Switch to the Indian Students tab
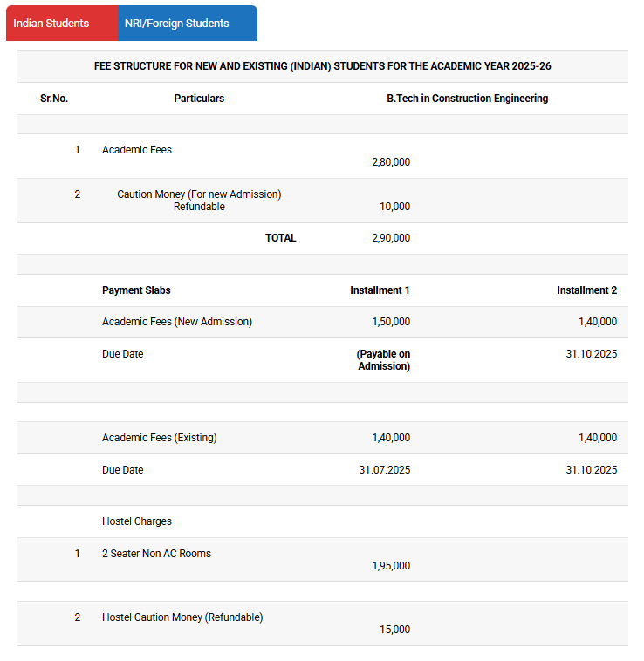644x661 pixels. tap(51, 24)
